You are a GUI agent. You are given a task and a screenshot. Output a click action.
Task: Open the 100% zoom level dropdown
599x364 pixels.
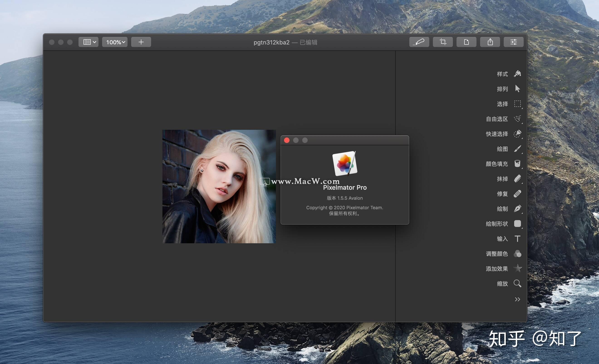pos(115,42)
